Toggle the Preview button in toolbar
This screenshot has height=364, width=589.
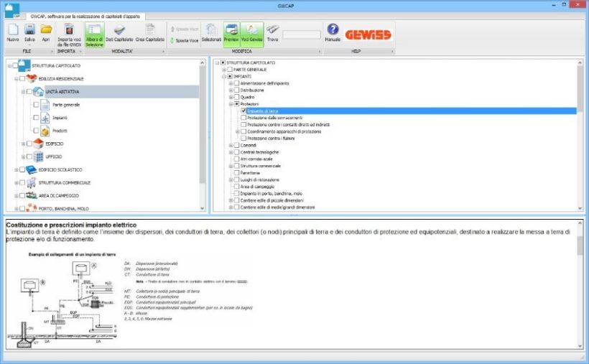(231, 33)
